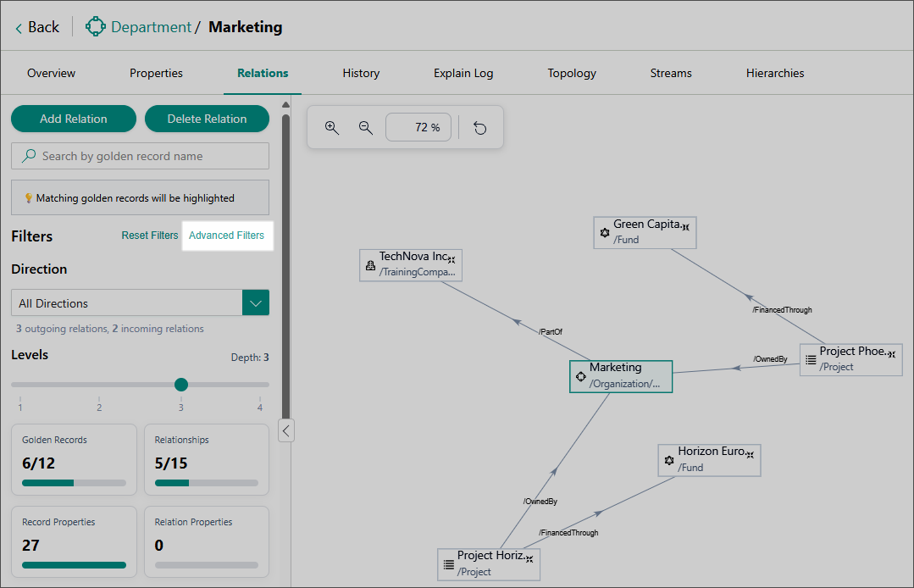The image size is (914, 588).
Task: Reset graph view with the undo arrow icon
Action: point(480,128)
